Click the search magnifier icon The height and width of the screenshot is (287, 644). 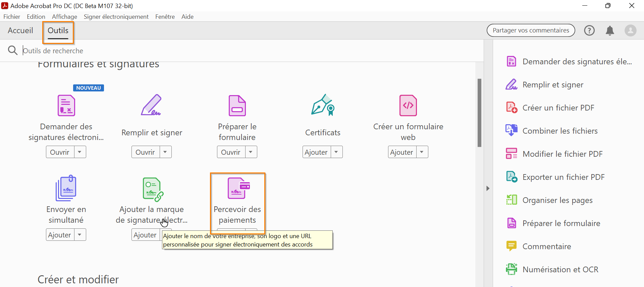(x=13, y=50)
